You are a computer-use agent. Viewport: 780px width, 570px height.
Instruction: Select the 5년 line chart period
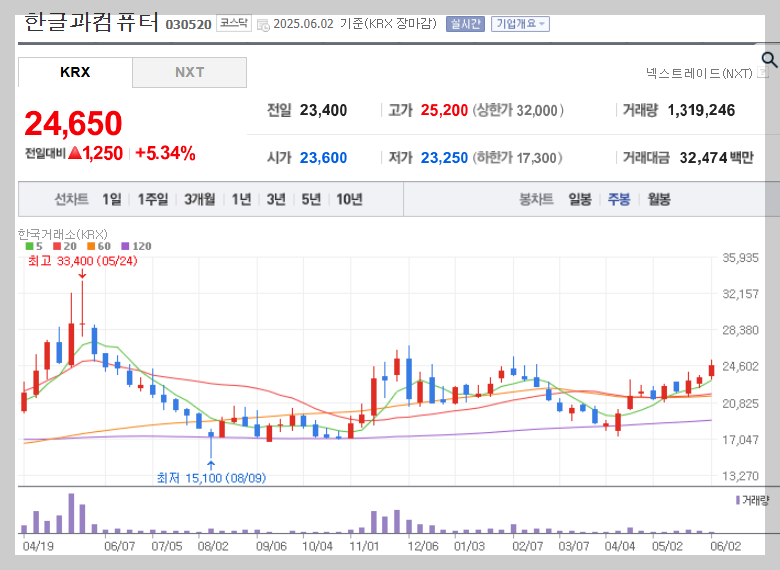[x=311, y=199]
